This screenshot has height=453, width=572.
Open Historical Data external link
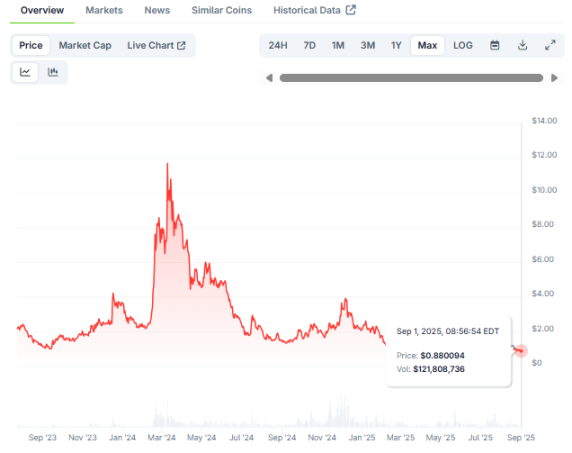pos(314,10)
